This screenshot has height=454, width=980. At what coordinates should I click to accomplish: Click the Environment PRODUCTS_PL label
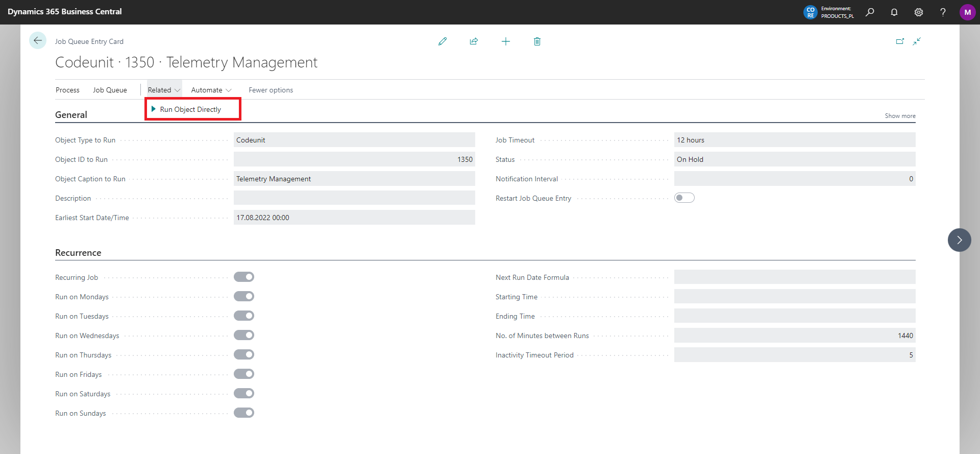click(x=837, y=12)
